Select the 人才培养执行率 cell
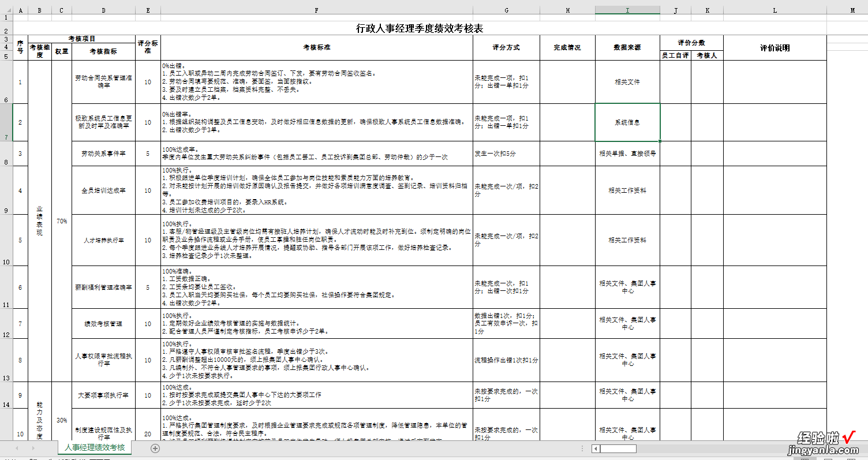Image resolution: width=868 pixels, height=460 pixels. click(103, 240)
